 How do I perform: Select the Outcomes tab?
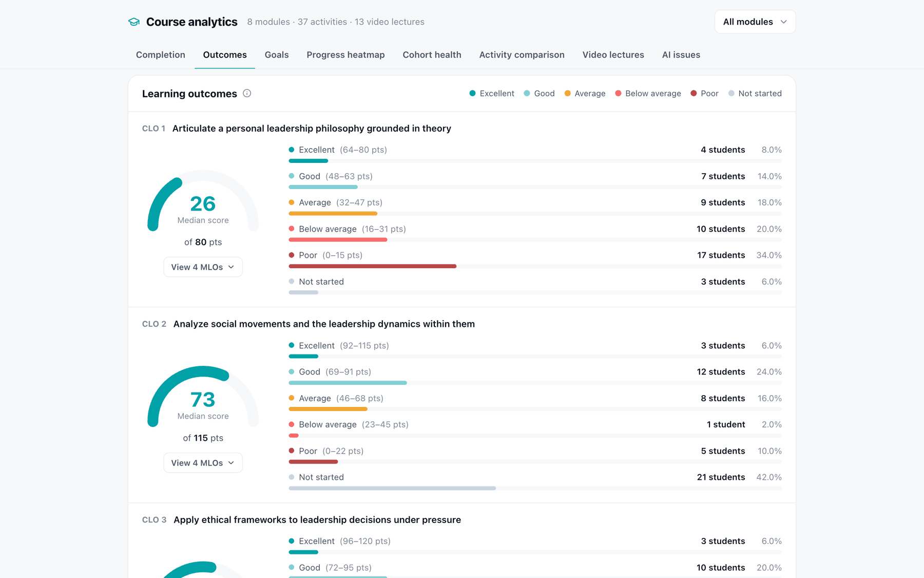(225, 55)
